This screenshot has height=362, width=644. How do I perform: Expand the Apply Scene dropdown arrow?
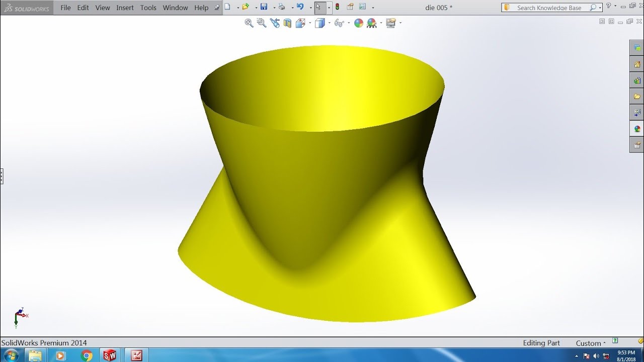[381, 23]
